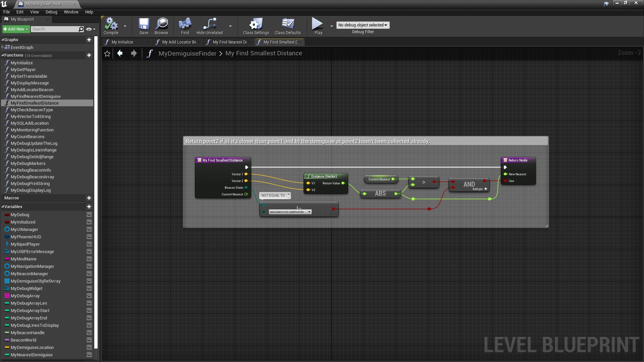Toggle visibility of MyDebugWidget variable
Screen dimensions: 644x362
click(x=89, y=289)
